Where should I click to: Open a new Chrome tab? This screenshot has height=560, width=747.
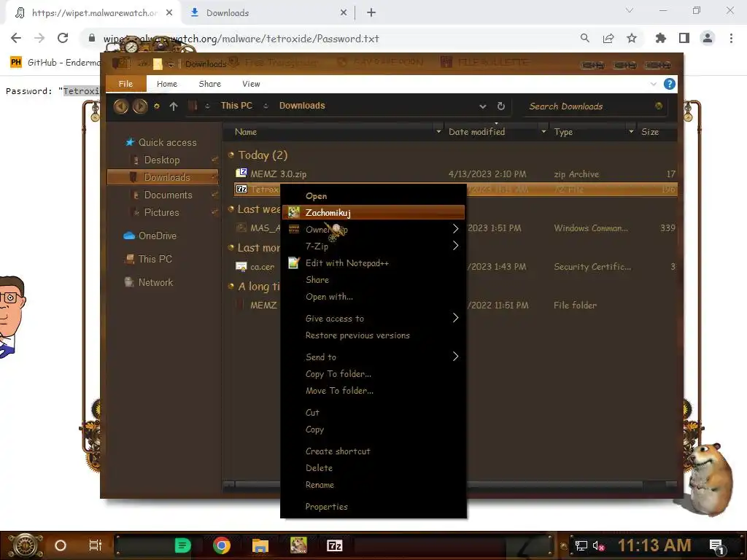[371, 13]
